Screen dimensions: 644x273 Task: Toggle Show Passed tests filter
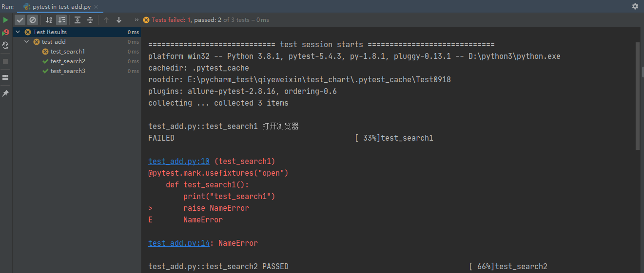20,20
